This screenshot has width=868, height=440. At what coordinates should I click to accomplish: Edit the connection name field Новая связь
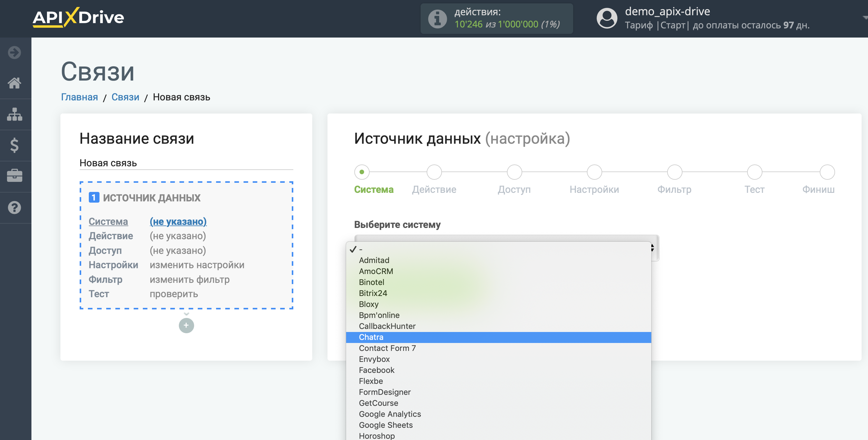pos(186,163)
